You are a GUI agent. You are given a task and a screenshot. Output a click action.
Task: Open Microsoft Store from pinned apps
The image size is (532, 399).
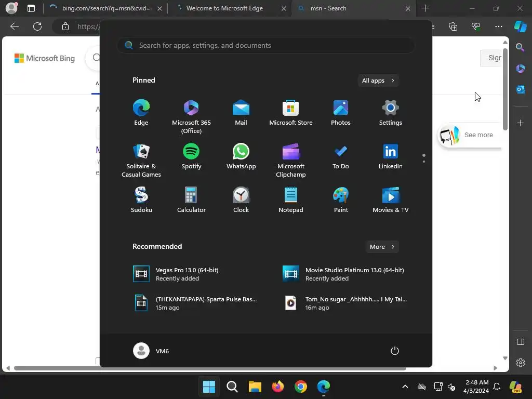coord(291,112)
